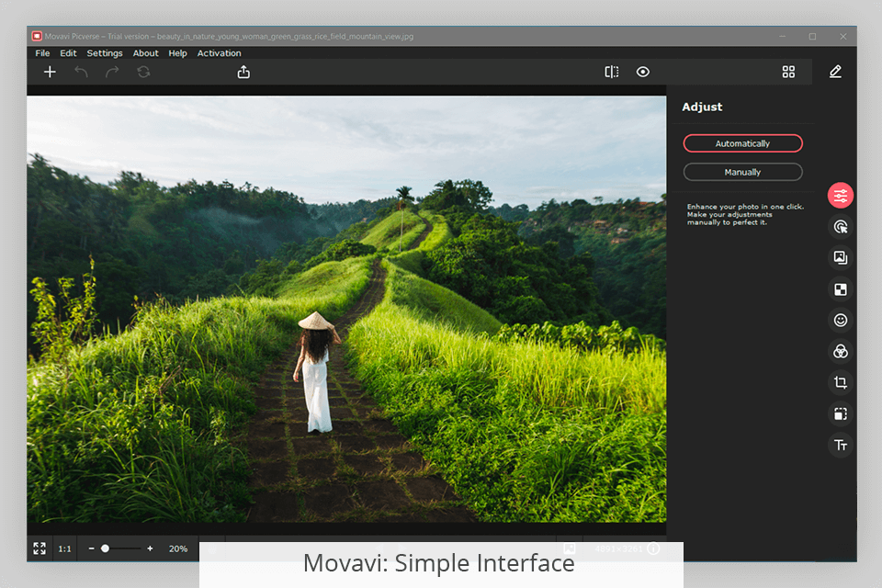Toggle the eye preview of the original
Image resolution: width=882 pixels, height=588 pixels.
tap(643, 72)
